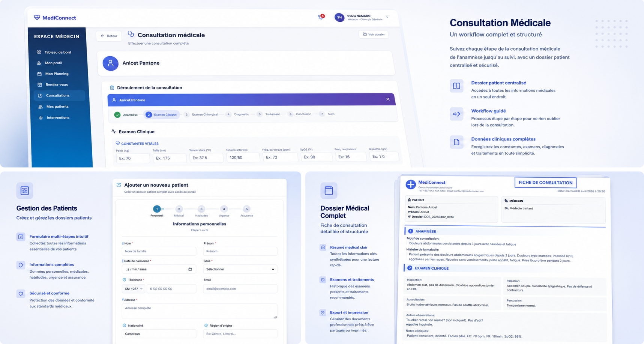Click the Formulaire multi-étapes intuitif icon

21,237
